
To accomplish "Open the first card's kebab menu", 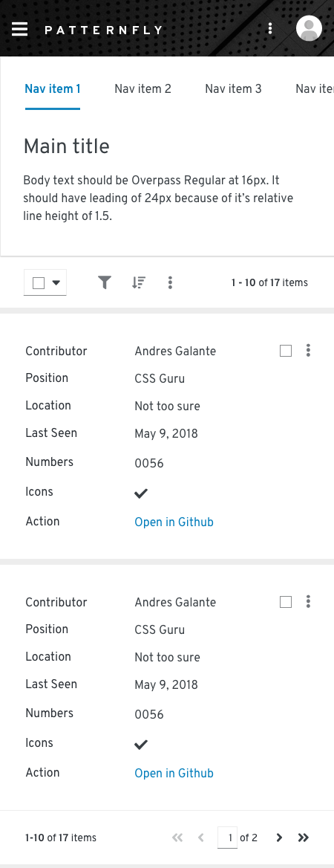I will 308,351.
